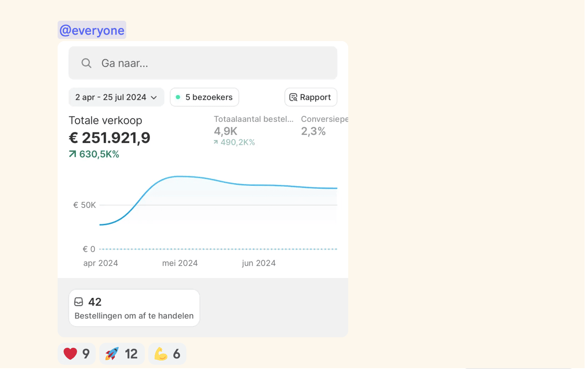This screenshot has width=588, height=369.
Task: Click the Rapport report icon
Action: coord(293,97)
